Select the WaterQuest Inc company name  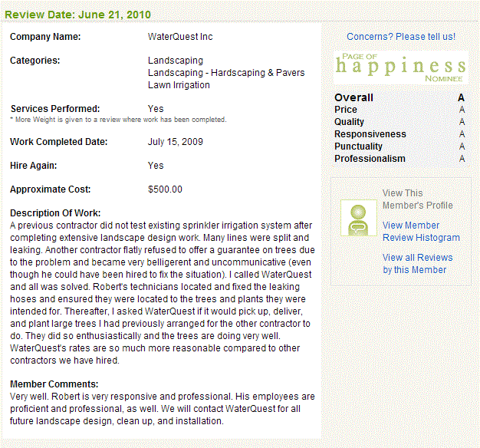pos(180,37)
